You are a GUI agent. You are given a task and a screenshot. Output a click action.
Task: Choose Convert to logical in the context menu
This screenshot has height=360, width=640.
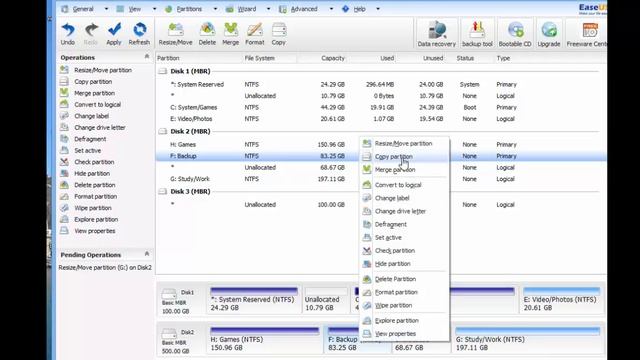(x=404, y=185)
